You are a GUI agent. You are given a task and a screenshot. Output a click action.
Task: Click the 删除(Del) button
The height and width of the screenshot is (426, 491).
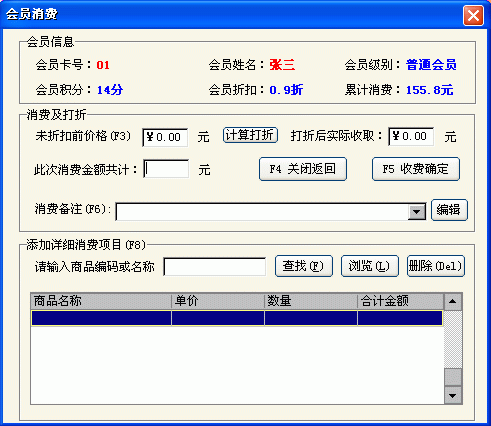pos(436,266)
